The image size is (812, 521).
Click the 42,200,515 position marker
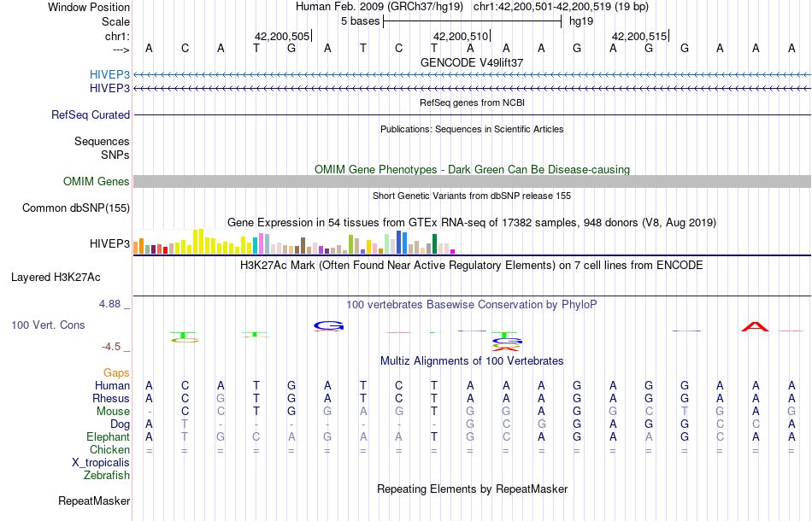pos(639,36)
